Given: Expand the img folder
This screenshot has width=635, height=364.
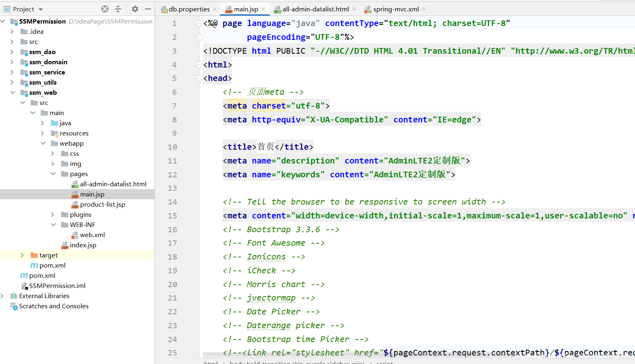Looking at the screenshot, I should pyautogui.click(x=52, y=163).
